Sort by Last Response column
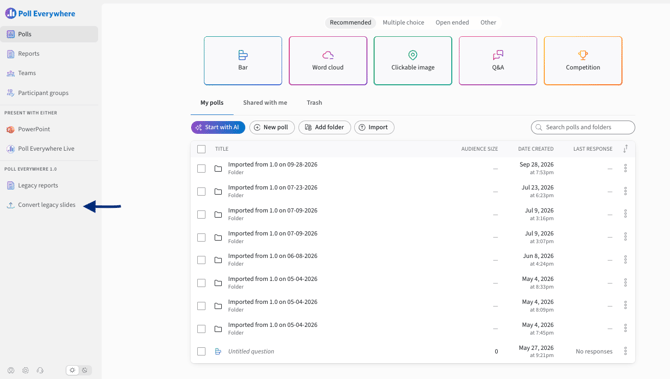The image size is (670, 379). [x=593, y=149]
